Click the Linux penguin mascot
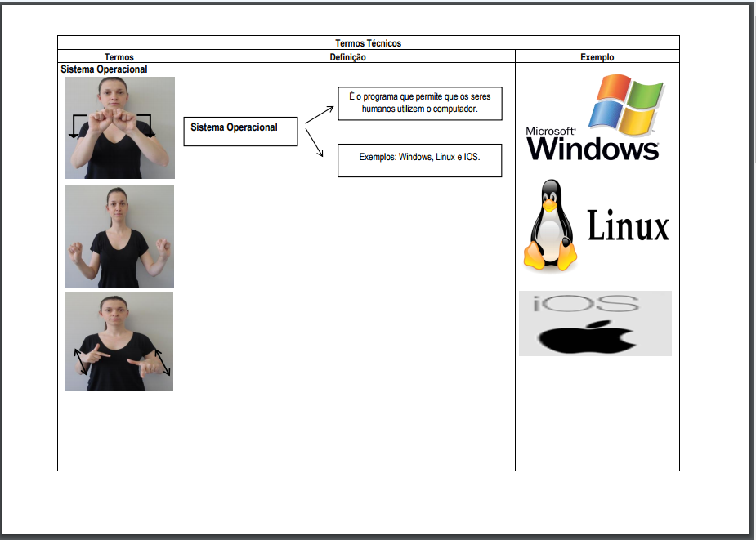Viewport: 756px width, 540px height. tap(551, 226)
